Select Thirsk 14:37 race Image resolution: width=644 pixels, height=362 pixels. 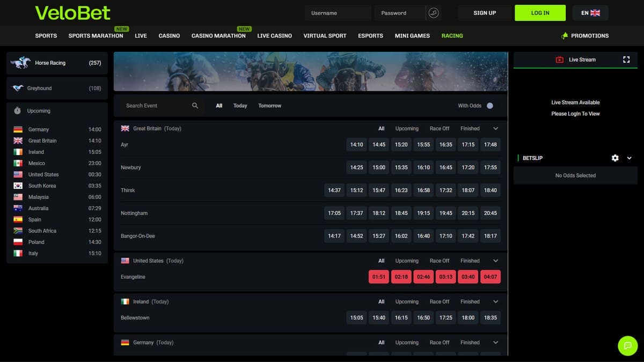[x=334, y=190]
